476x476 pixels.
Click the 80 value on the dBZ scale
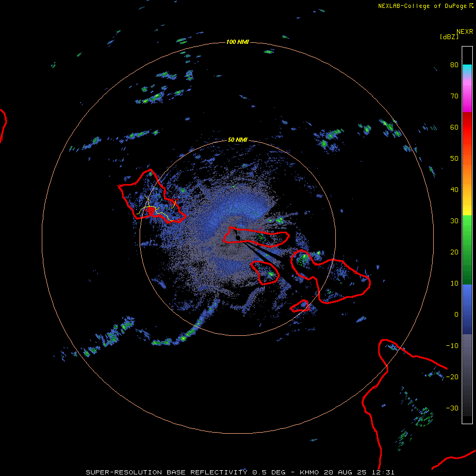coord(454,65)
